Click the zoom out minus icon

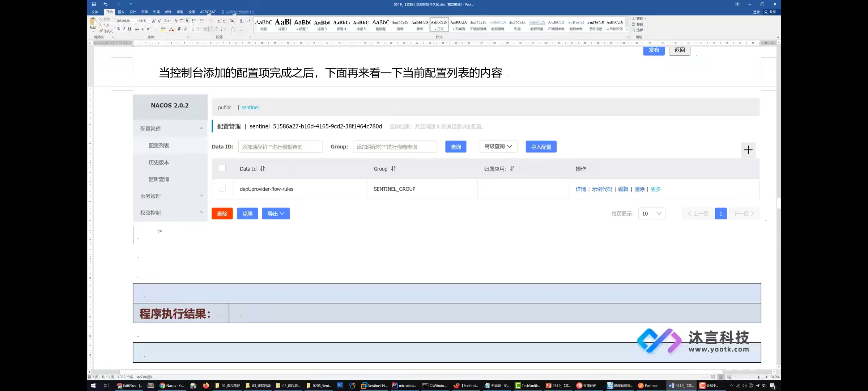[x=736, y=377]
